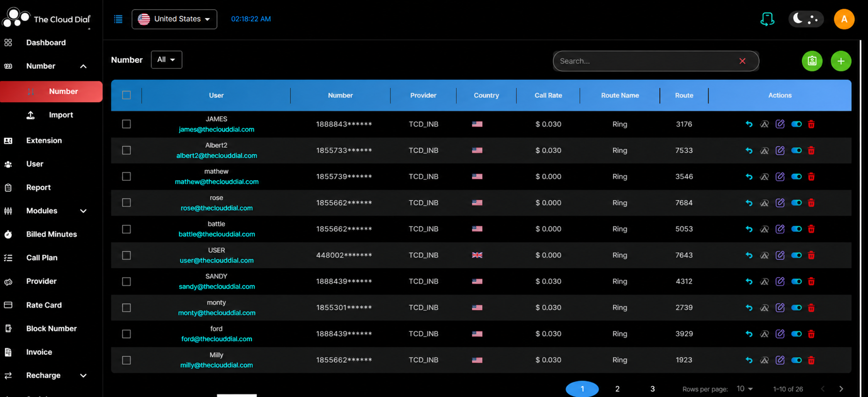Viewport: 868px width, 397px height.
Task: Go to page 2 of the table
Action: click(618, 389)
